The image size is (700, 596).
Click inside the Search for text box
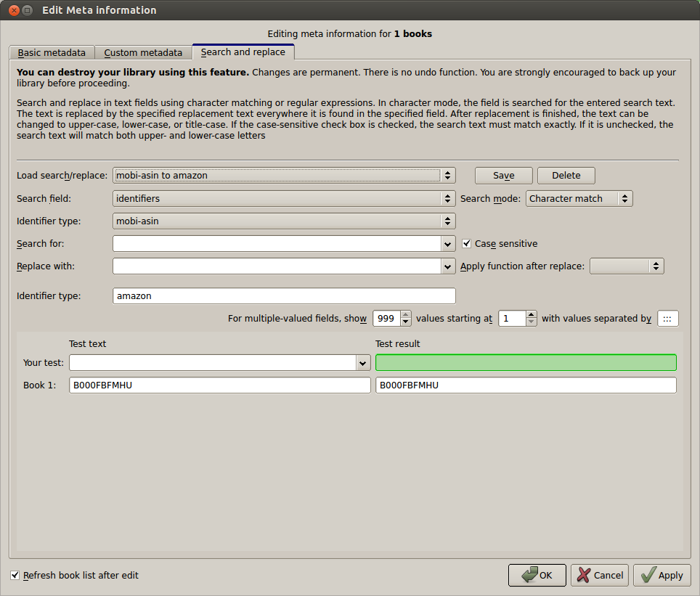click(277, 244)
